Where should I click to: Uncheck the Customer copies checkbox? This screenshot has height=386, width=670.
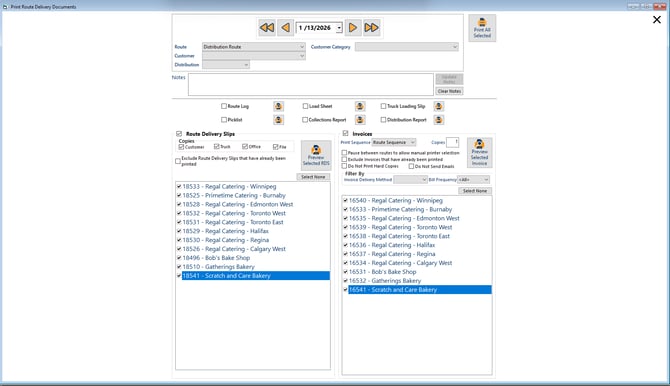click(181, 147)
